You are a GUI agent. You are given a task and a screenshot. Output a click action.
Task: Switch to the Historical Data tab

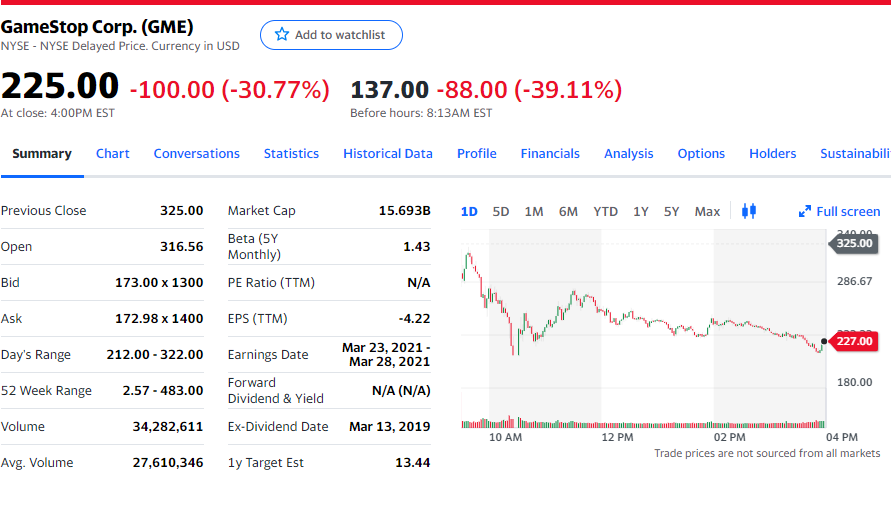click(388, 153)
